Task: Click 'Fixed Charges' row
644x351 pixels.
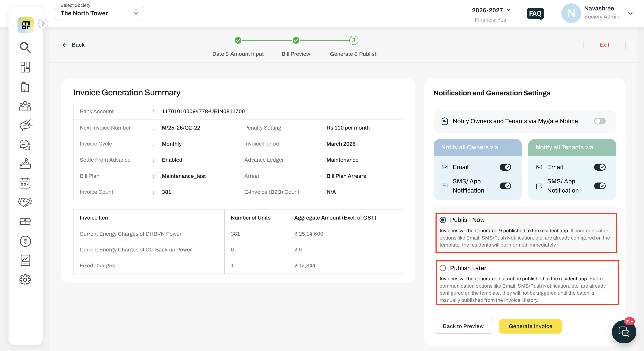Action: click(238, 266)
